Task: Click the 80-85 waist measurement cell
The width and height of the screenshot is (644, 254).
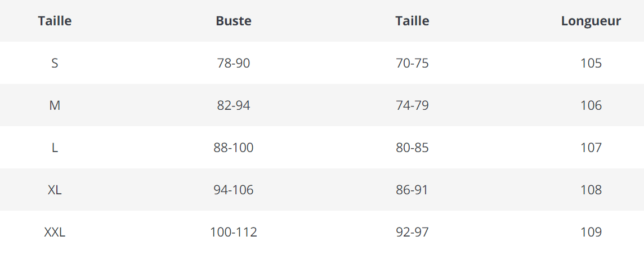Action: (412, 148)
